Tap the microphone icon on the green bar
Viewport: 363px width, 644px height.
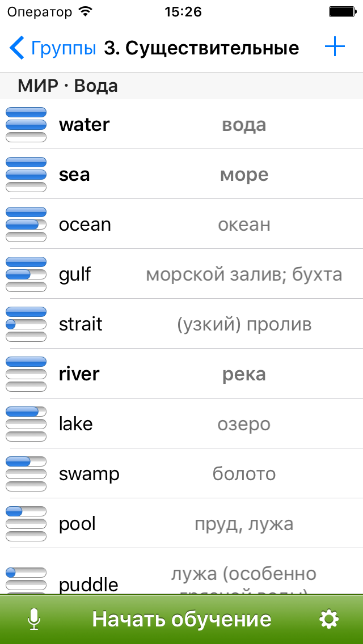click(x=32, y=619)
